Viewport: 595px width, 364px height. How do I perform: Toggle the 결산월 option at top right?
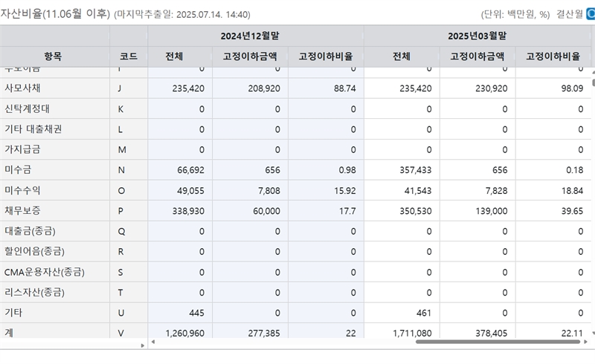pos(588,14)
